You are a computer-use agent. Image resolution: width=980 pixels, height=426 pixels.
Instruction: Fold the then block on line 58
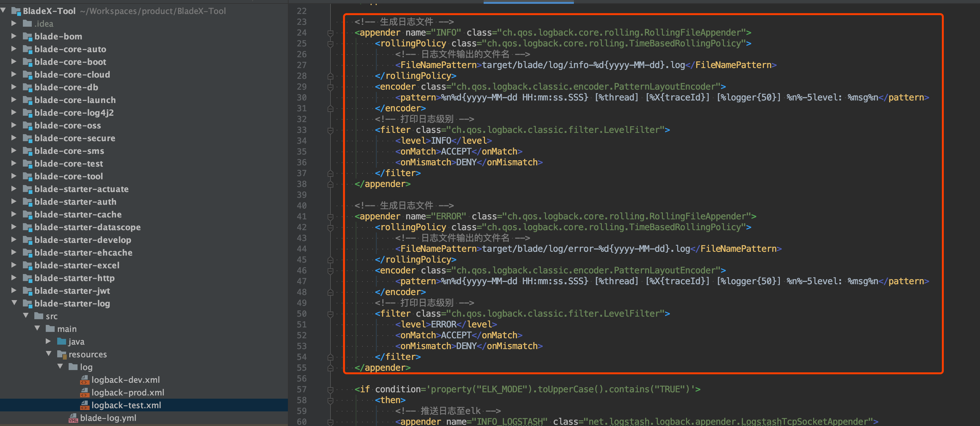click(x=330, y=401)
